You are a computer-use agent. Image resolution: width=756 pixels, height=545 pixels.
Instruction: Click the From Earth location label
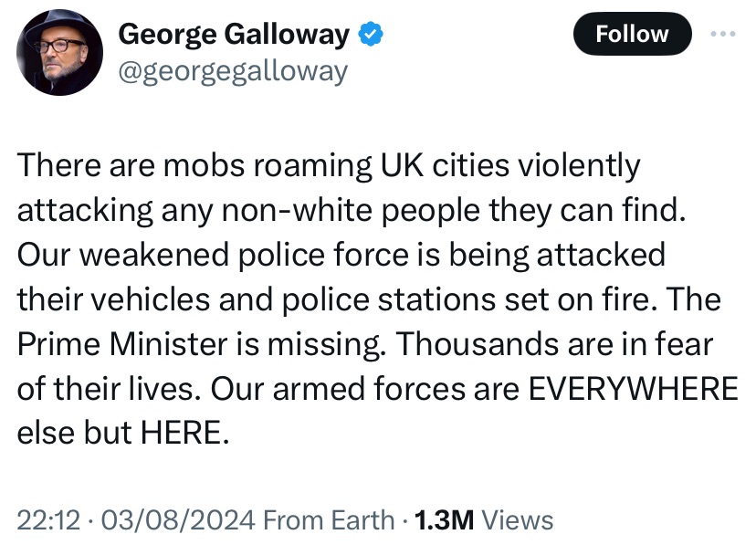(x=327, y=520)
